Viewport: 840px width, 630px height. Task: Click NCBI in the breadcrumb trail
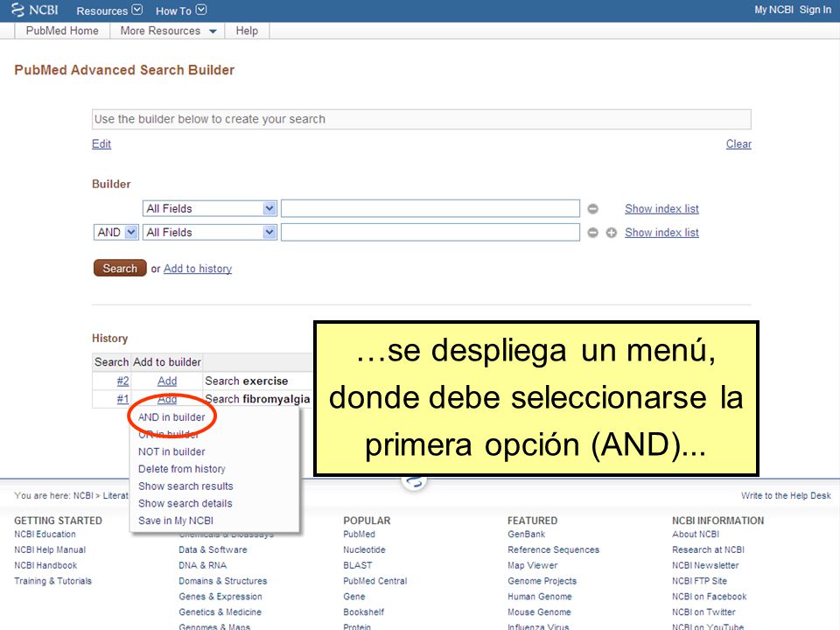(83, 495)
